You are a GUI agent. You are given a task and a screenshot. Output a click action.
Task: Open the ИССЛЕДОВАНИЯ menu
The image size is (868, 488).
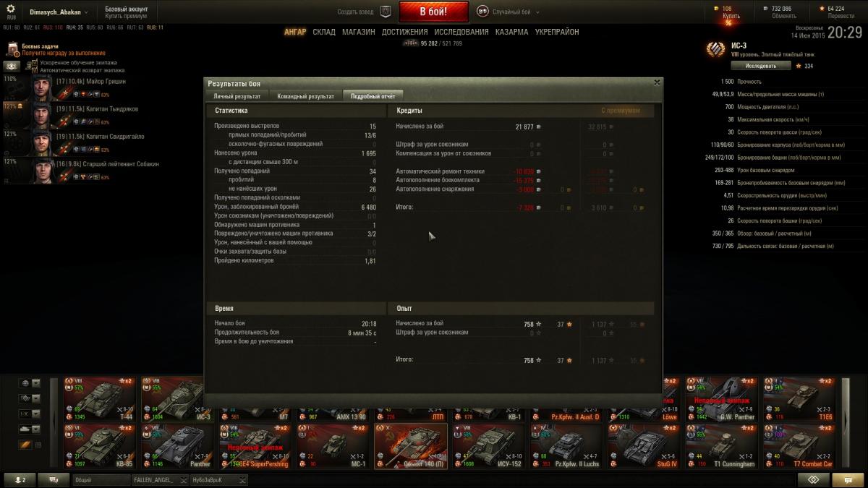point(461,32)
